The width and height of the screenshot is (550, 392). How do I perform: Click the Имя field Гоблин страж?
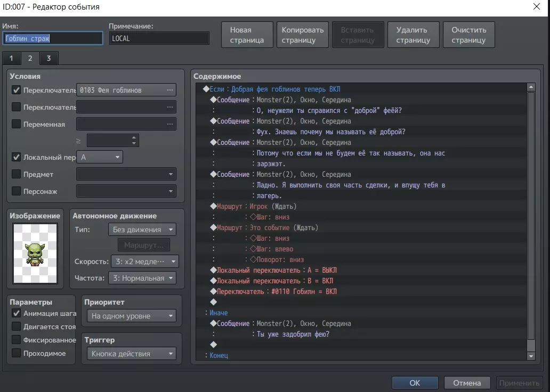[53, 38]
